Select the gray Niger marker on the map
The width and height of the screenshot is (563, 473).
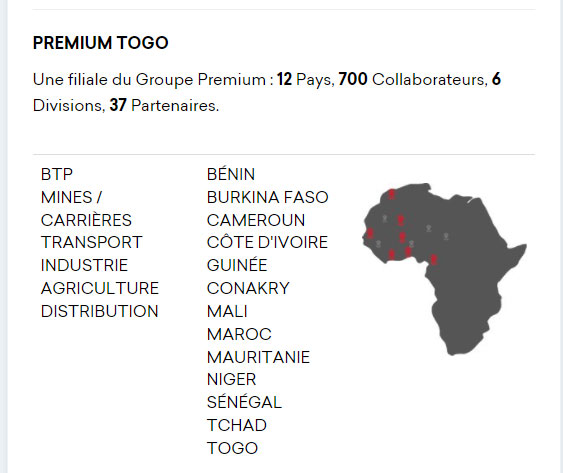coord(428,228)
